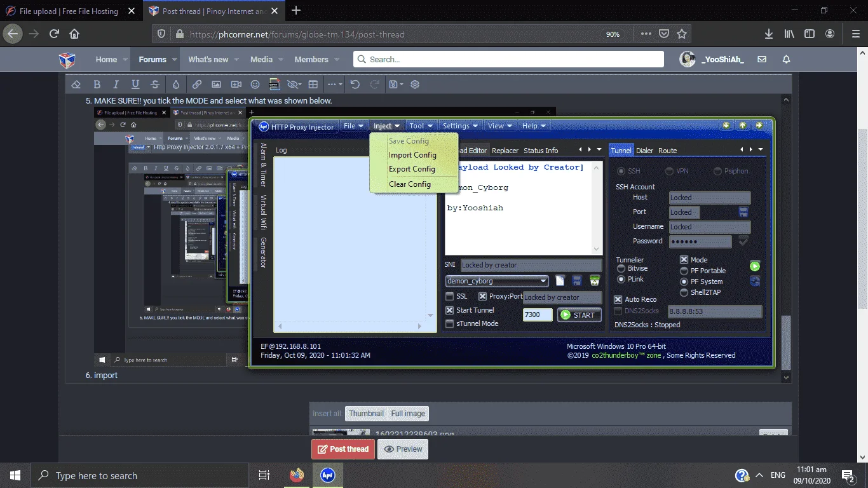Click the forum Search field
This screenshot has width=868, height=488.
pyautogui.click(x=508, y=59)
